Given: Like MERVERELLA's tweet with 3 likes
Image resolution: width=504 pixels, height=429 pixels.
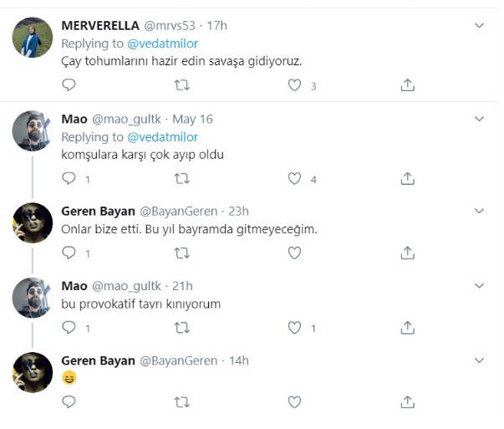Looking at the screenshot, I should [294, 84].
